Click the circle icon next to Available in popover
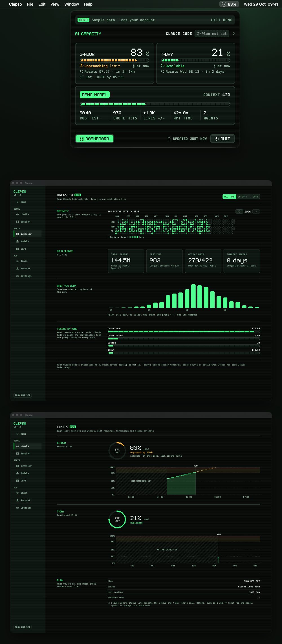 tap(163, 66)
